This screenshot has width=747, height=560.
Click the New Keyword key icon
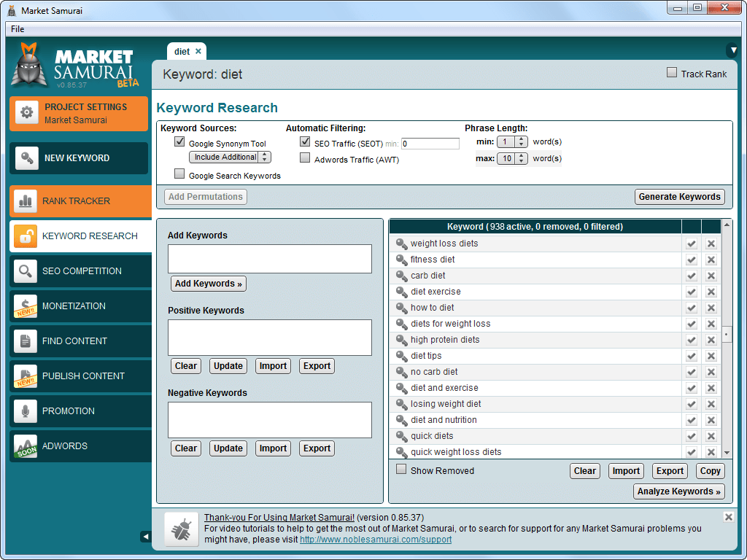point(27,158)
